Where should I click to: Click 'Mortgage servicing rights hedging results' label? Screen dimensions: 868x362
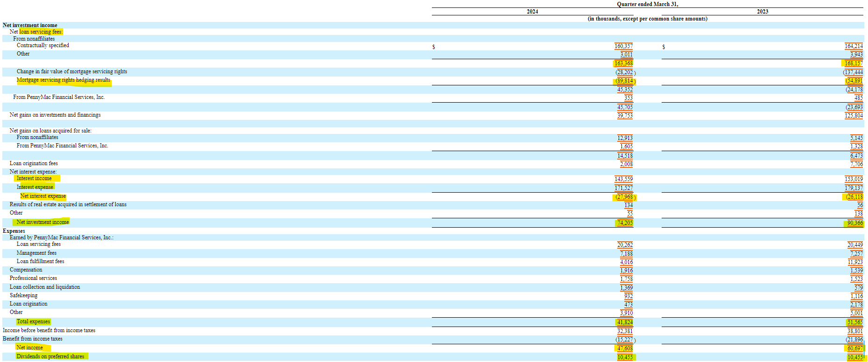64,80
